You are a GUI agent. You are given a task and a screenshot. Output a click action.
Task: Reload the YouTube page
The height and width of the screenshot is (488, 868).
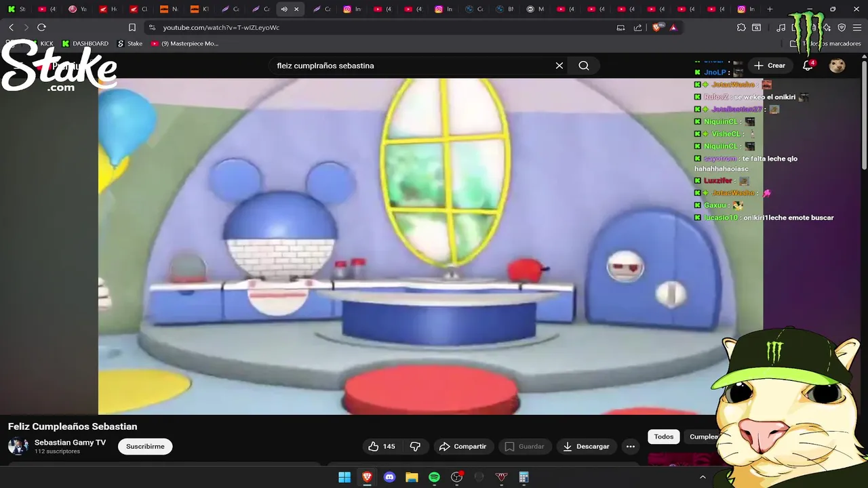pos(41,27)
